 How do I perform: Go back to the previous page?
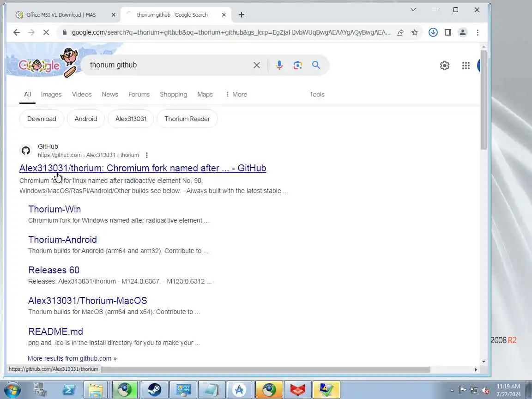(x=16, y=32)
